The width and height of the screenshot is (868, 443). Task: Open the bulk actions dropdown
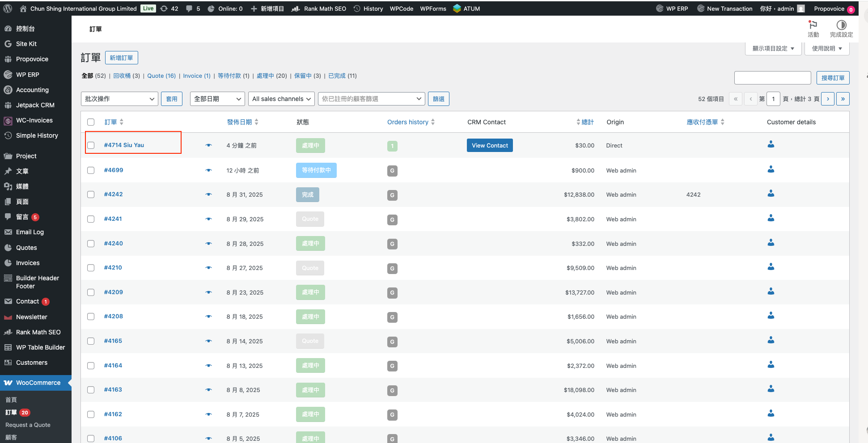[x=119, y=99]
